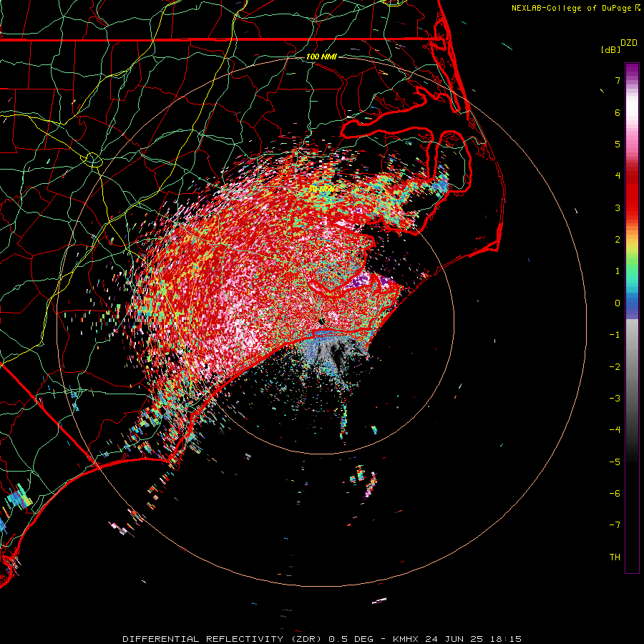Click the DZD product code label

[x=629, y=43]
